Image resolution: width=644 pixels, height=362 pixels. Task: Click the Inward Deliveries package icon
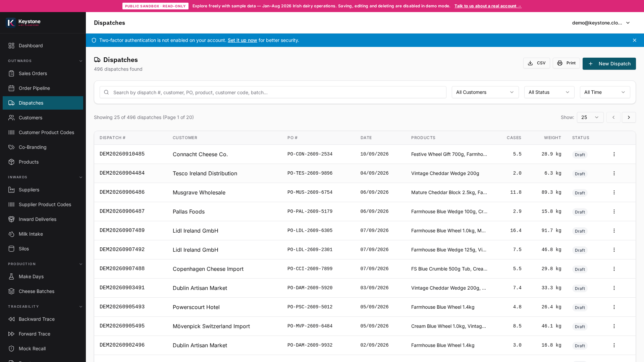tap(11, 219)
